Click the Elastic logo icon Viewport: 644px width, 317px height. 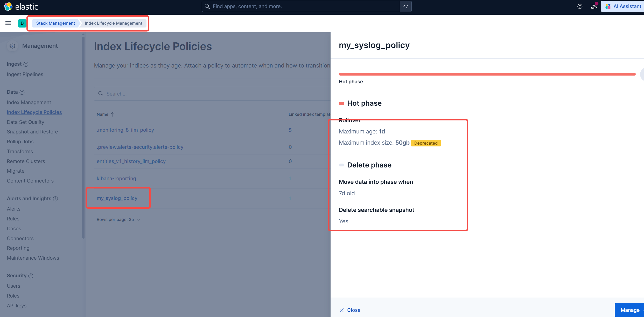coord(8,6)
